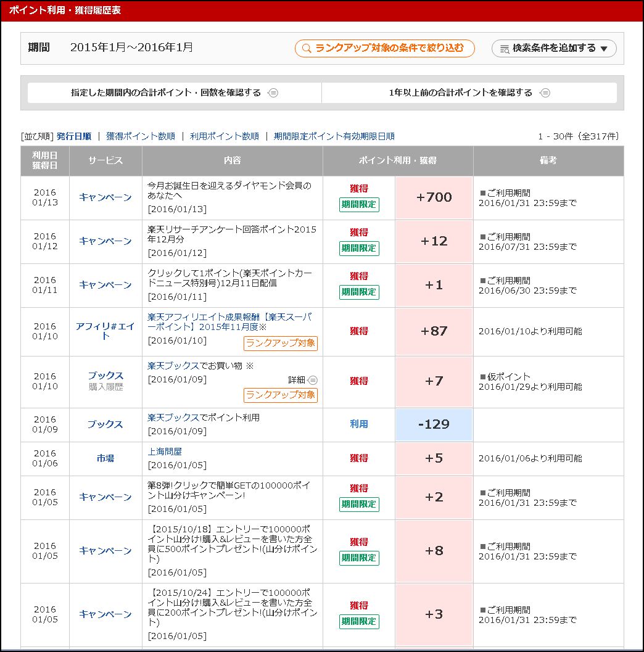
Task: Sort by 期間限定ポイント有効期限日順
Action: coord(334,136)
